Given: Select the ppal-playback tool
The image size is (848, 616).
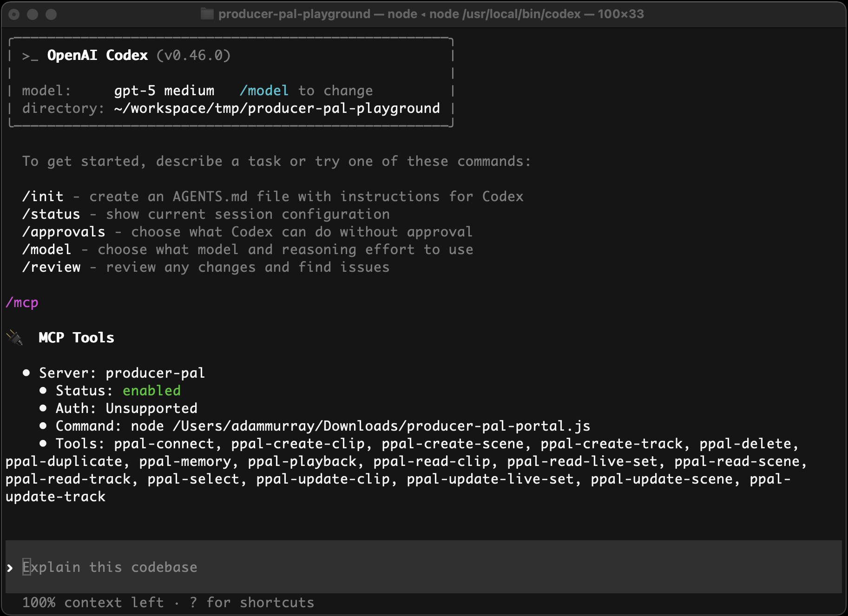Looking at the screenshot, I should tap(304, 461).
